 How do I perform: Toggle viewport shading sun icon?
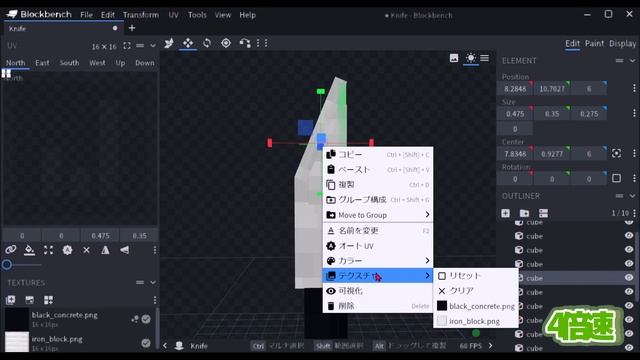tap(471, 58)
